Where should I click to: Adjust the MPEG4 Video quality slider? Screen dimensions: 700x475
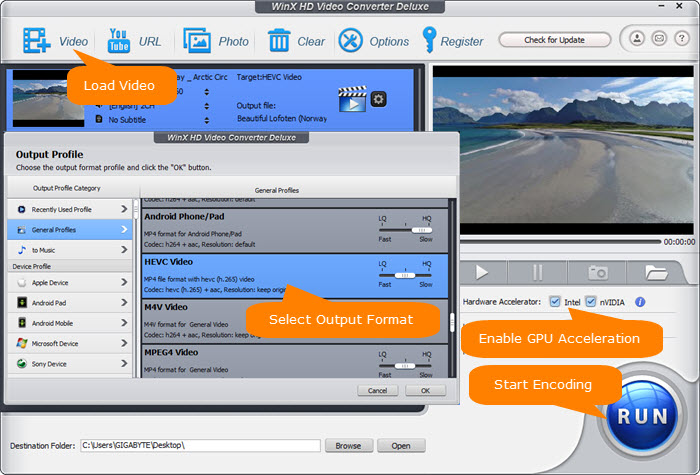[x=405, y=366]
